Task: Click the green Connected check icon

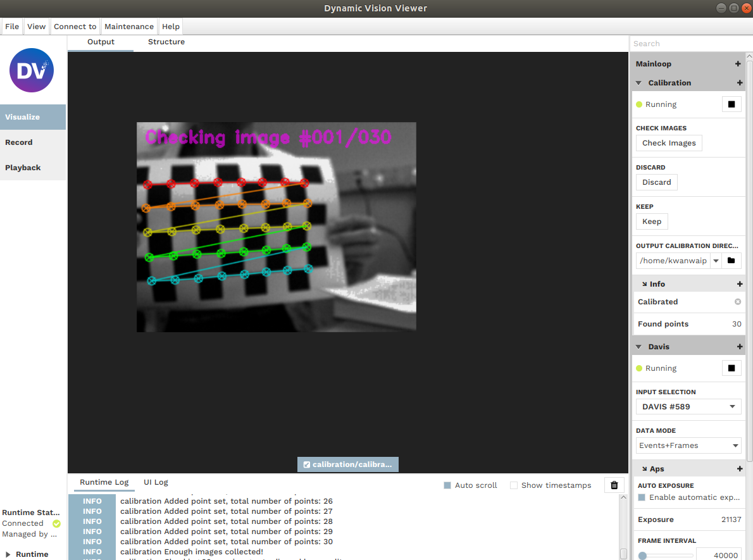Action: [56, 523]
